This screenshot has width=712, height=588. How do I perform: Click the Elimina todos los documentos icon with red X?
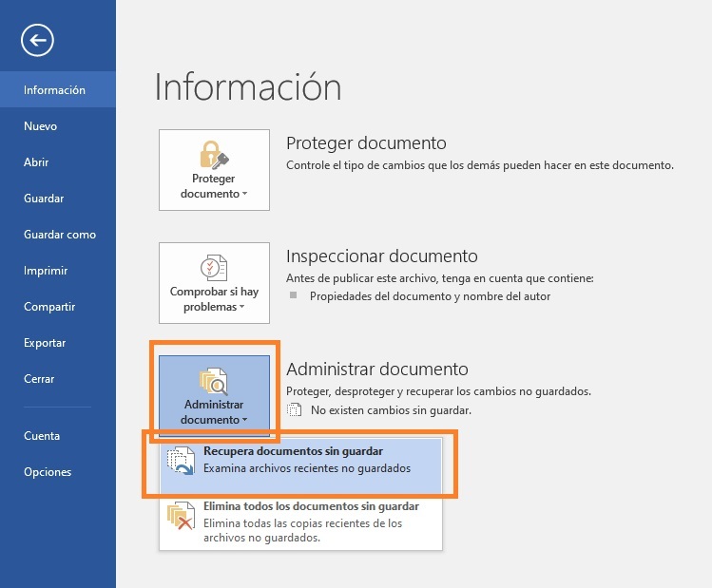tap(180, 517)
